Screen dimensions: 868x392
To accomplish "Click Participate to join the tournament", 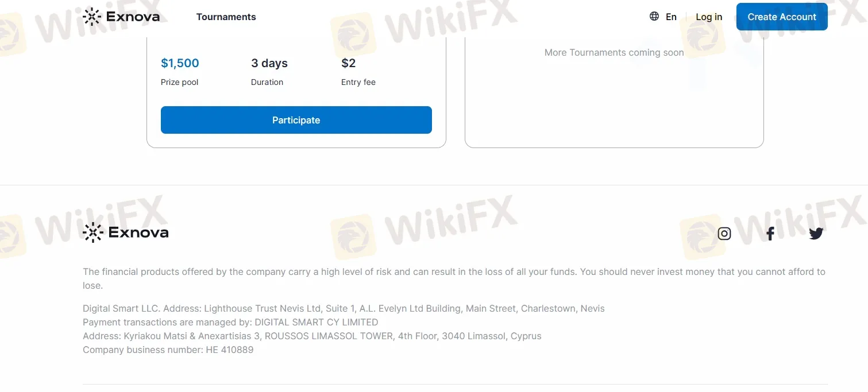I will click(296, 120).
